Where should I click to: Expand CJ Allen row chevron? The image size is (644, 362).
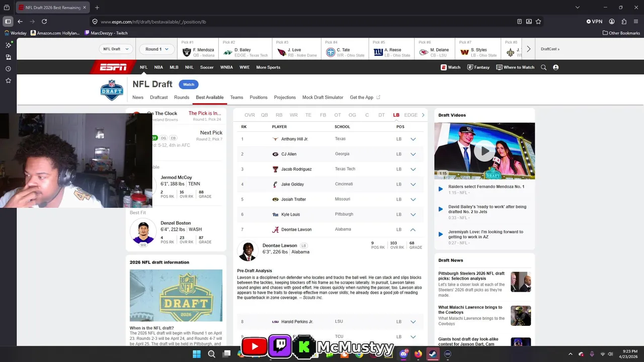(x=413, y=154)
